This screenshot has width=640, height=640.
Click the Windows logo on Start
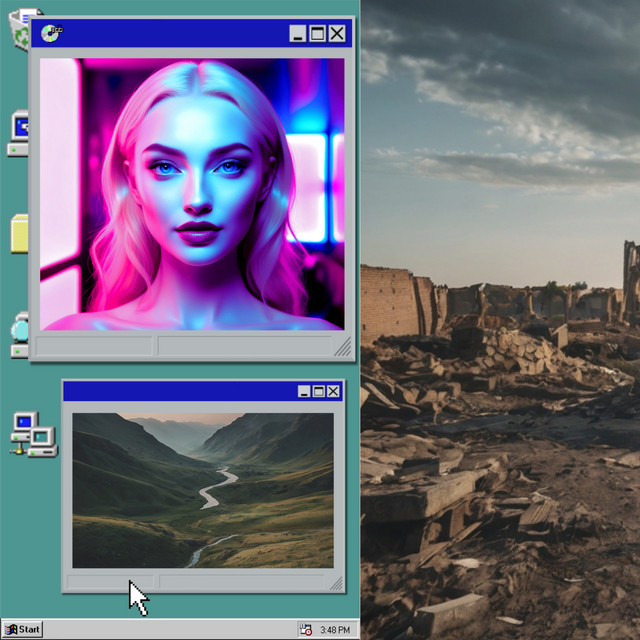pos(11,630)
